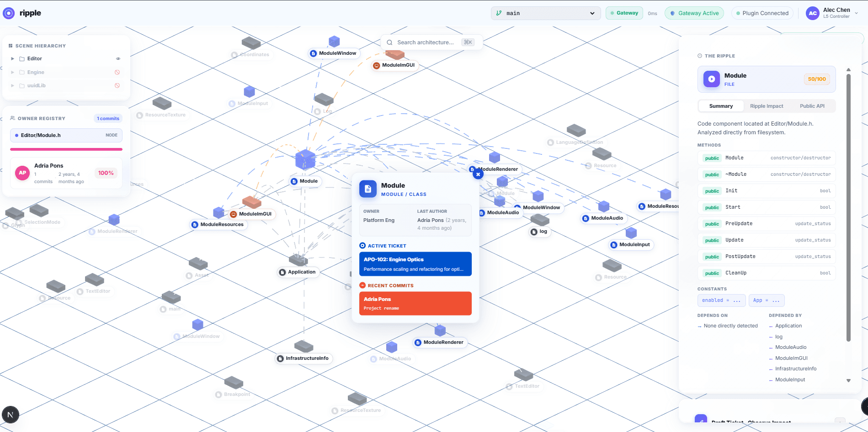Click the Ripple panel vertical scrollbar
The image size is (868, 432).
coord(848,208)
